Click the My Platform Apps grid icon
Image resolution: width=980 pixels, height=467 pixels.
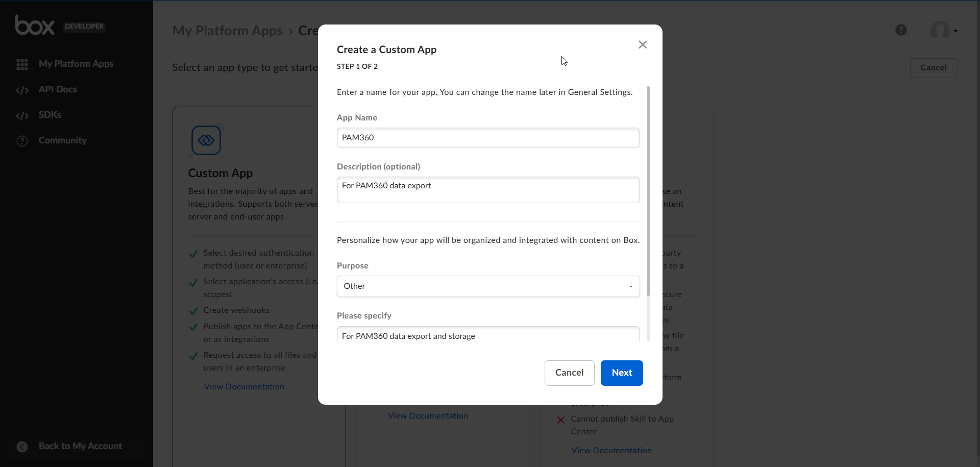22,64
